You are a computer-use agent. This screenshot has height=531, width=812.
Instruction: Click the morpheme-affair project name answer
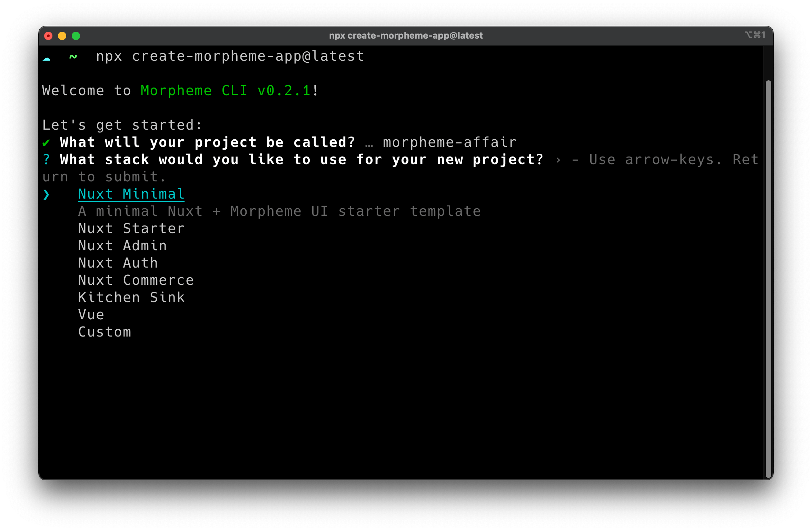pos(449,142)
